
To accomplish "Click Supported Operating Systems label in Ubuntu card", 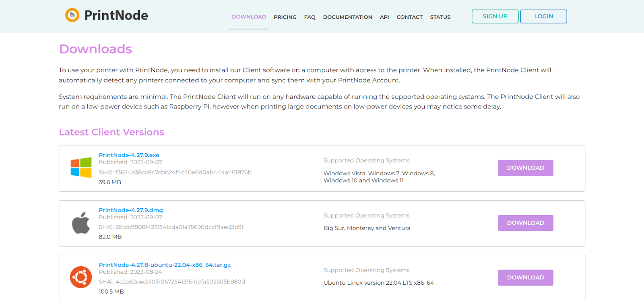I will [367, 270].
